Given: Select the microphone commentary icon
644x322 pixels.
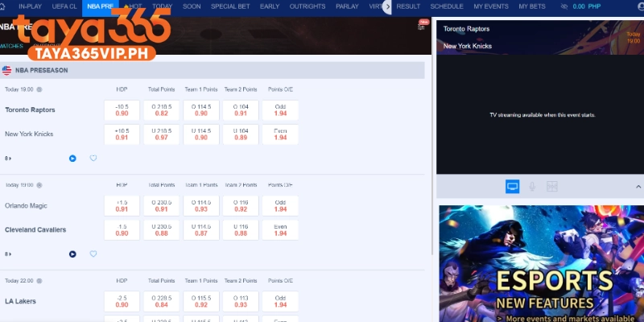Looking at the screenshot, I should tap(532, 187).
